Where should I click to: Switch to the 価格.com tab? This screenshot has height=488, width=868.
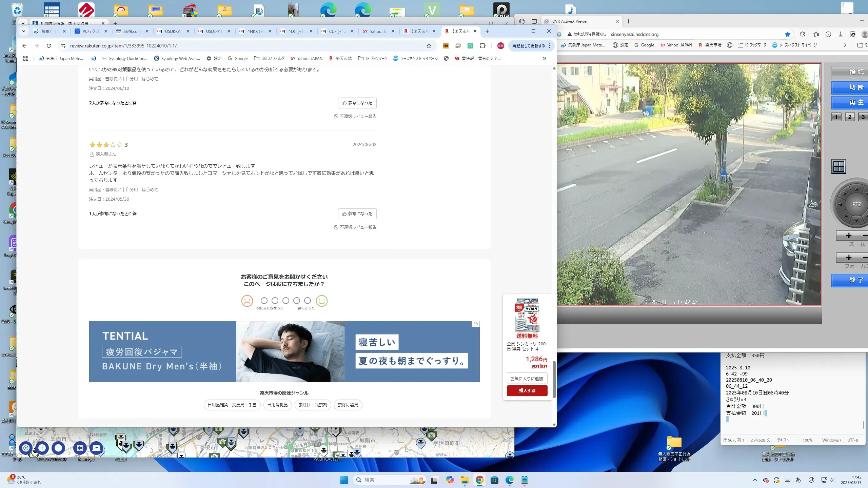coord(132,31)
